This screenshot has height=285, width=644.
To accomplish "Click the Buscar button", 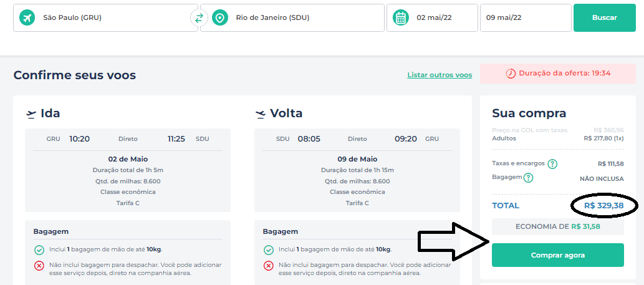I will [x=605, y=17].
